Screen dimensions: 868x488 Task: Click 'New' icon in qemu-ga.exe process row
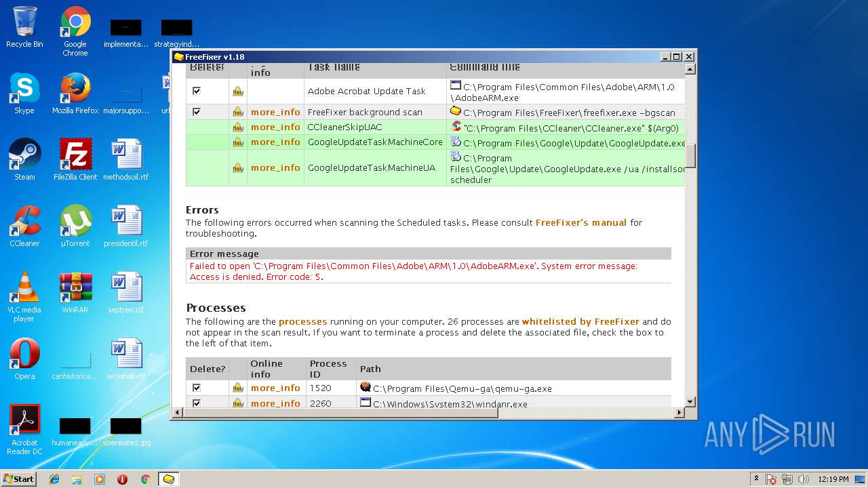[238, 388]
